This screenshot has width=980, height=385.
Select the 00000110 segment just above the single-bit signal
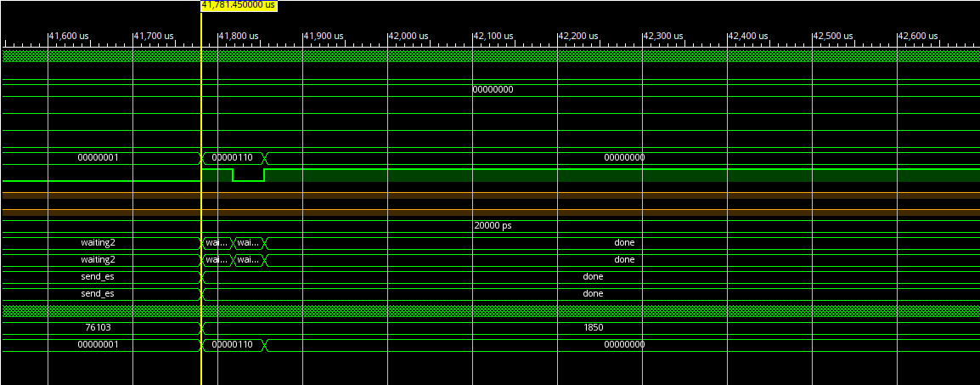(233, 157)
